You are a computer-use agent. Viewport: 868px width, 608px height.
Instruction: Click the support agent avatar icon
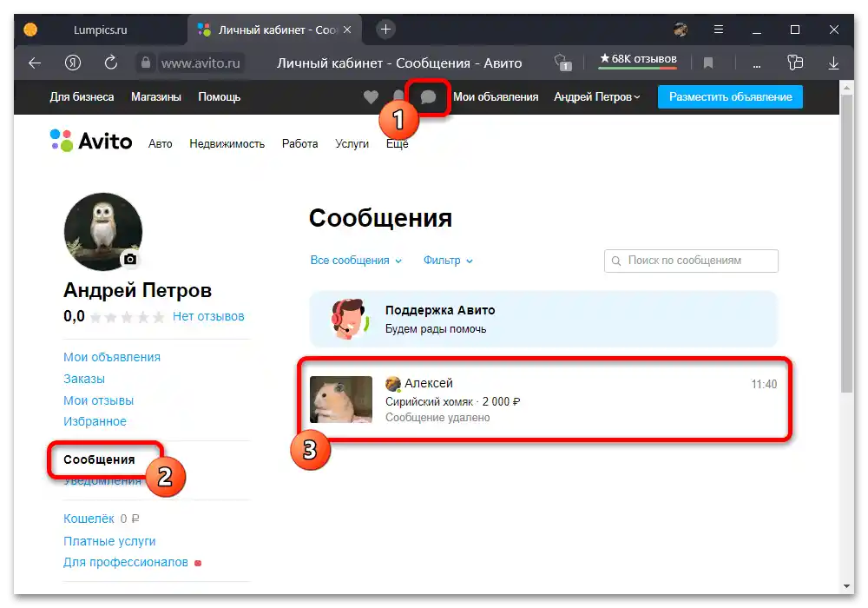point(350,319)
